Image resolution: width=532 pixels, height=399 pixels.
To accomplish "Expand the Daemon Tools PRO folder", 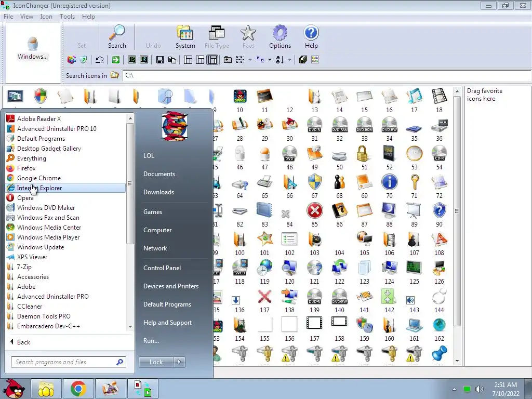I will [44, 316].
